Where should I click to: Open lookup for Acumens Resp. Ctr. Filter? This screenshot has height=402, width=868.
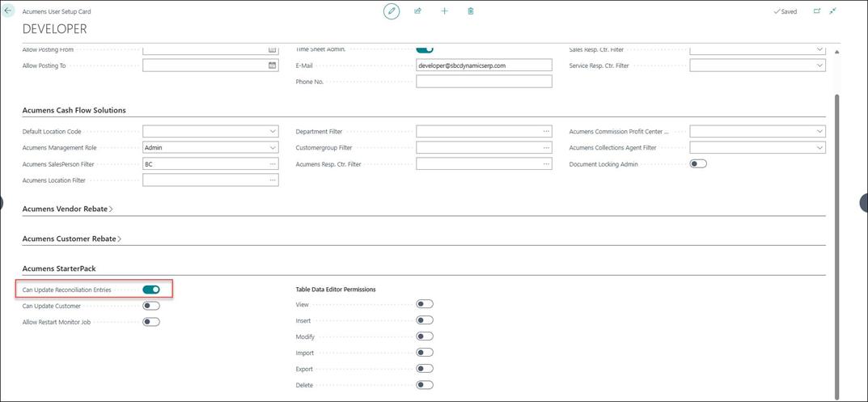(x=546, y=164)
